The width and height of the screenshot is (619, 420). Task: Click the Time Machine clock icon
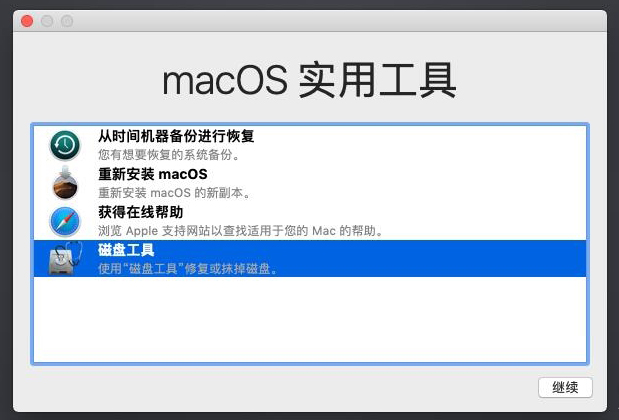[x=65, y=145]
